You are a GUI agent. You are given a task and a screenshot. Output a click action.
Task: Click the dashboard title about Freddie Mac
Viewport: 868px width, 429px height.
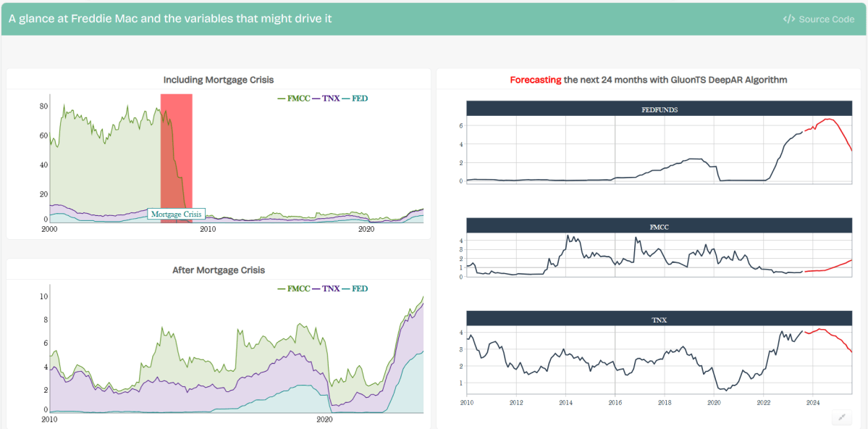click(x=170, y=19)
